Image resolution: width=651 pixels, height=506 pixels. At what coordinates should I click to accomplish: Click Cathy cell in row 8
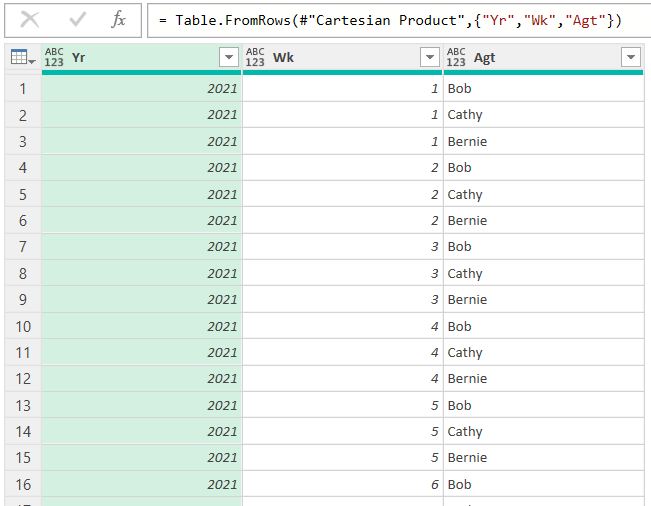pos(543,273)
